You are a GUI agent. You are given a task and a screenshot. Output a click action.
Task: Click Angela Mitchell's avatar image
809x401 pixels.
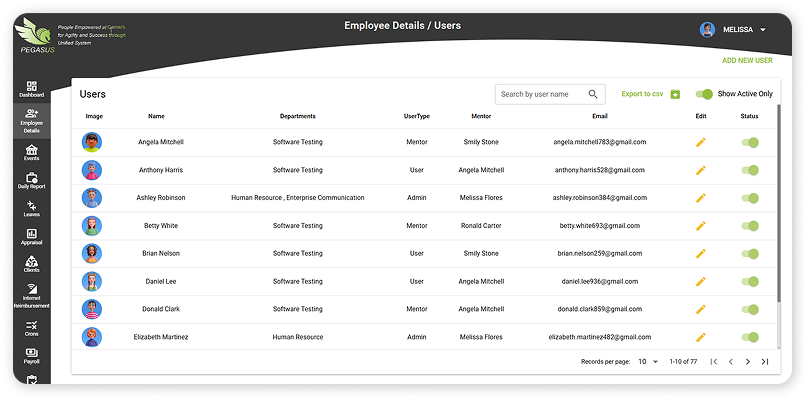coord(92,142)
